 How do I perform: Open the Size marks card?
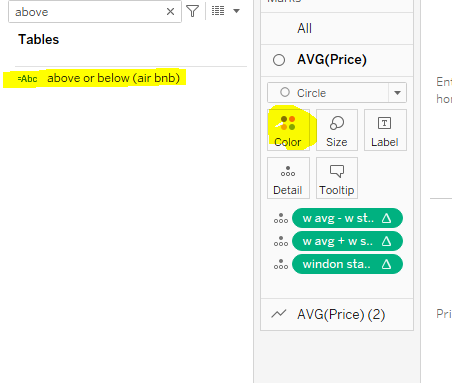point(337,130)
